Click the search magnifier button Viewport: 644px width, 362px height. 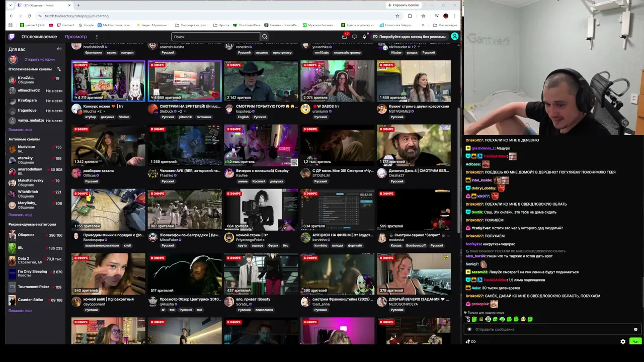tap(265, 37)
